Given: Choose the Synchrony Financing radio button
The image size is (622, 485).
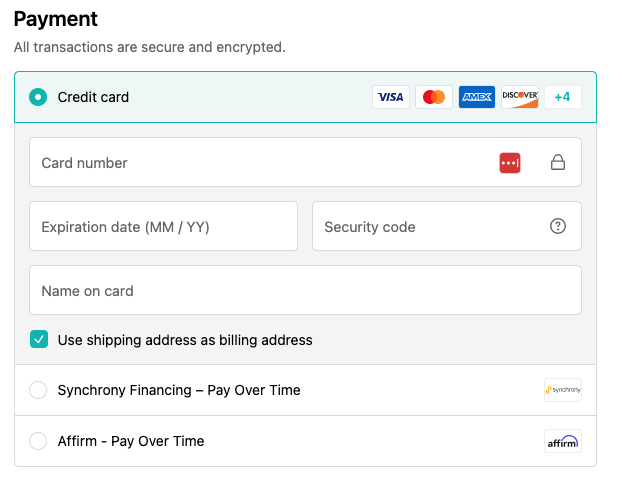Looking at the screenshot, I should 38,390.
